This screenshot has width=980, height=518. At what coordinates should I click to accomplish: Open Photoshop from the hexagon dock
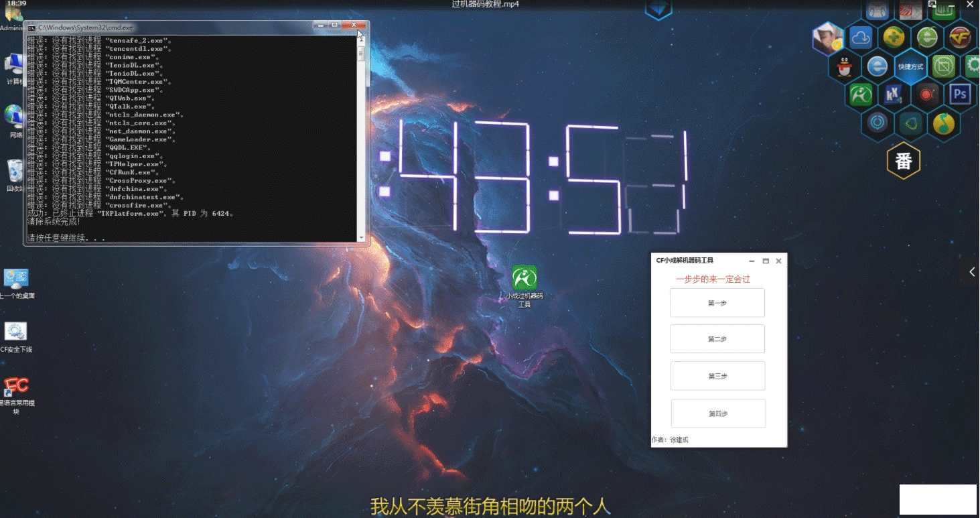[960, 94]
